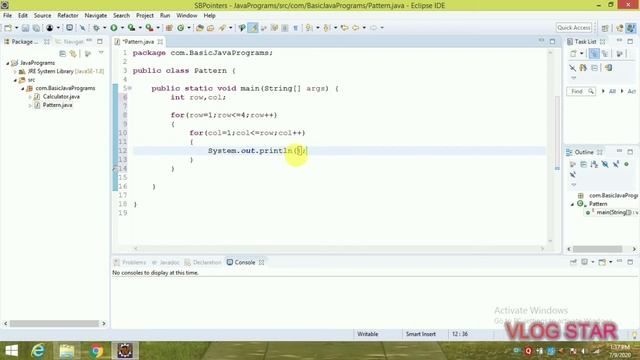This screenshot has height=360, width=640.
Task: Open Internet Explorer from taskbar
Action: [38, 351]
